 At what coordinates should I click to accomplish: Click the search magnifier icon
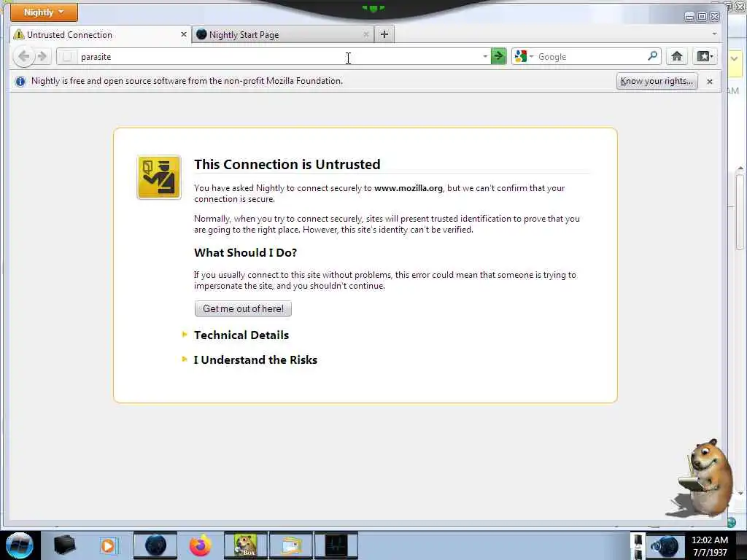[x=652, y=56]
